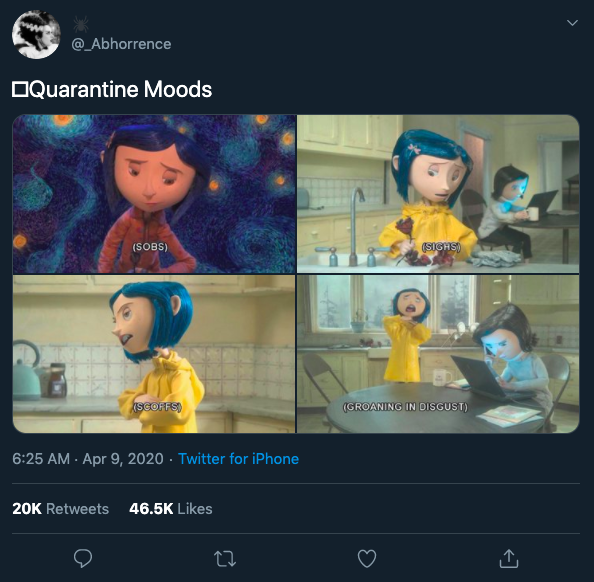This screenshot has width=594, height=582.
Task: Click the Apr 9, 2020 date
Action: [123, 459]
